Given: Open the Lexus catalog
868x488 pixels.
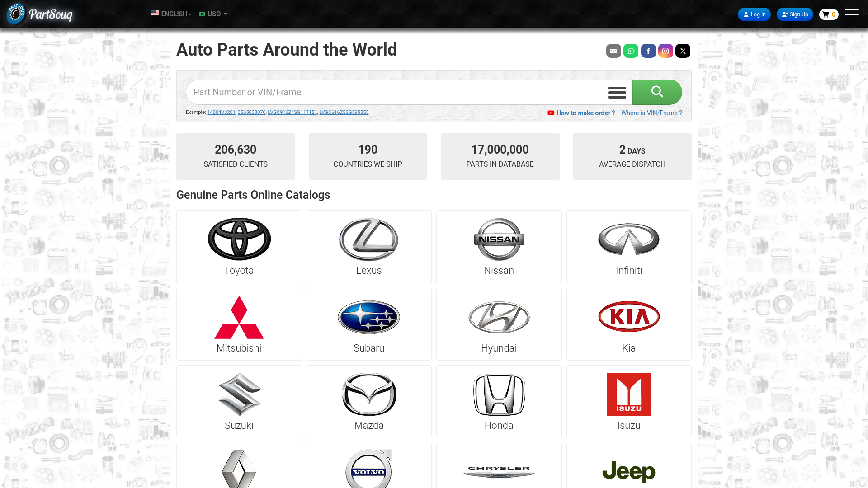Looking at the screenshot, I should pyautogui.click(x=369, y=247).
